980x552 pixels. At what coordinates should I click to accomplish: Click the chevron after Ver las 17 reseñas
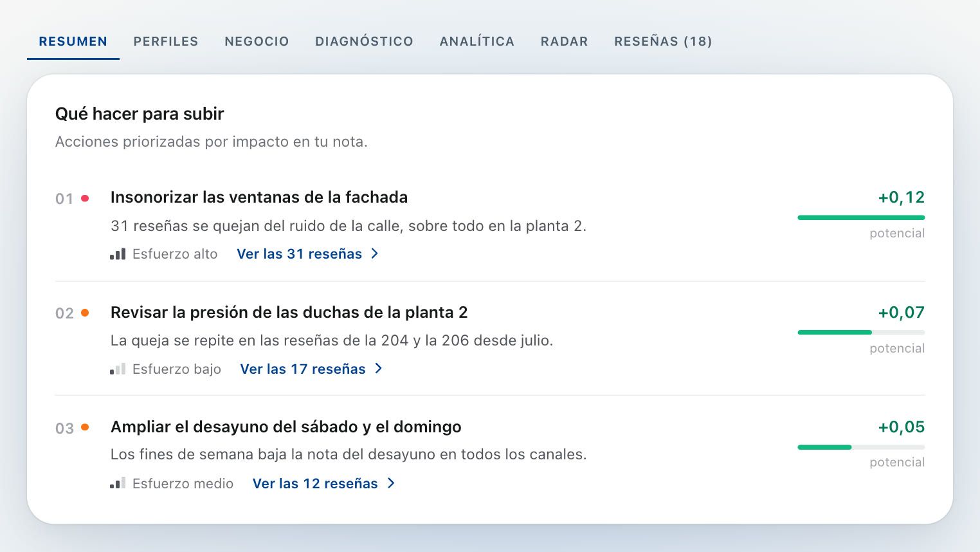coord(378,369)
